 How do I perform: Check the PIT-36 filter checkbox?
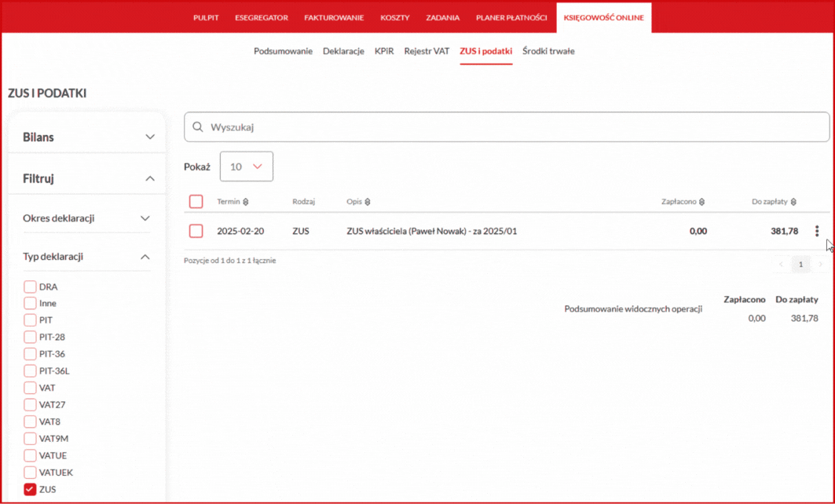click(x=30, y=354)
